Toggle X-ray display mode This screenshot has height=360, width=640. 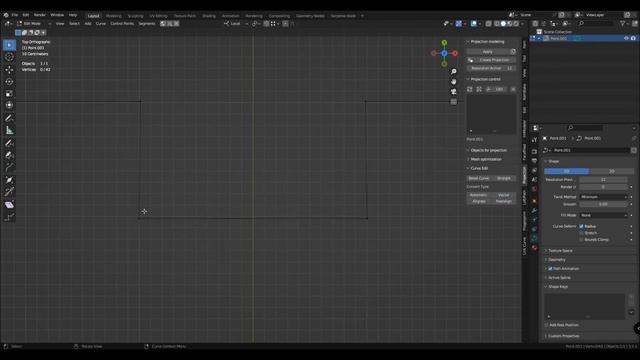point(489,24)
